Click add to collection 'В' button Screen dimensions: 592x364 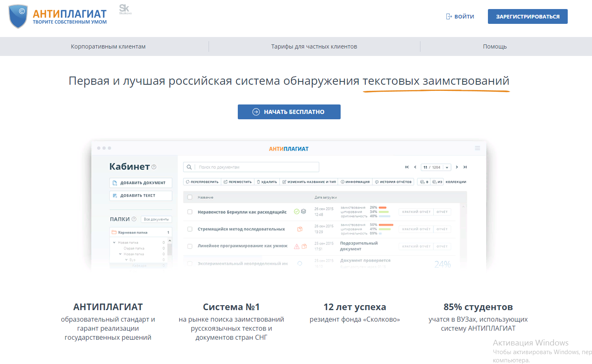424,182
